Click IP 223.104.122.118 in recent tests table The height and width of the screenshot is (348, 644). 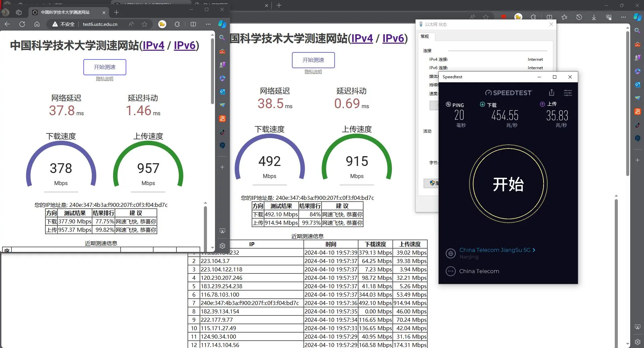pyautogui.click(x=252, y=269)
